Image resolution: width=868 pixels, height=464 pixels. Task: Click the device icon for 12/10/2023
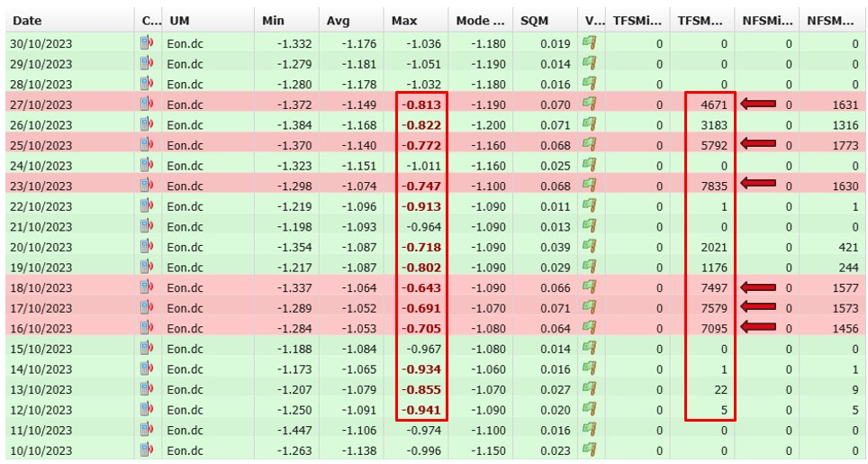(147, 410)
